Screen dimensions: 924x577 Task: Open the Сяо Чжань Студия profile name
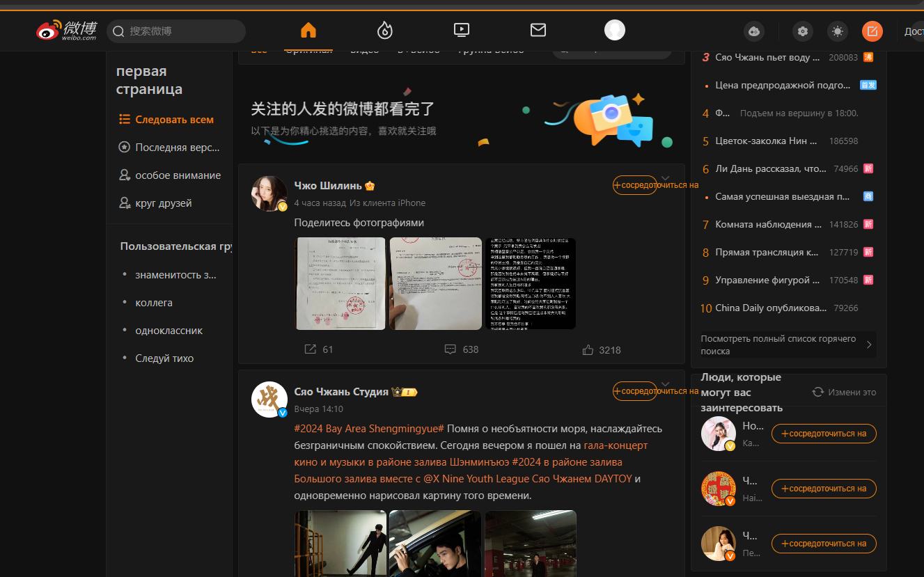(341, 392)
